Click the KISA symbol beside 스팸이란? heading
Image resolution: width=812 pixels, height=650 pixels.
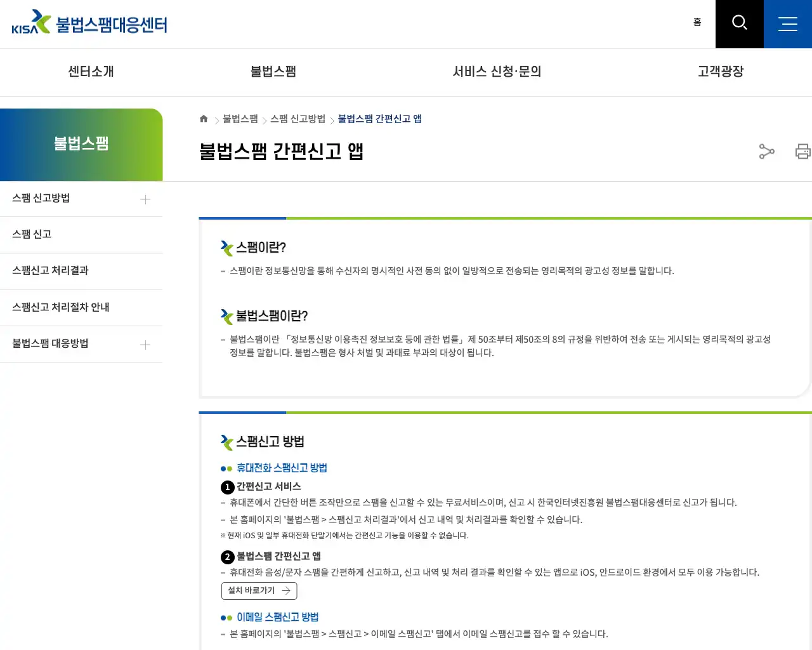[x=227, y=248]
